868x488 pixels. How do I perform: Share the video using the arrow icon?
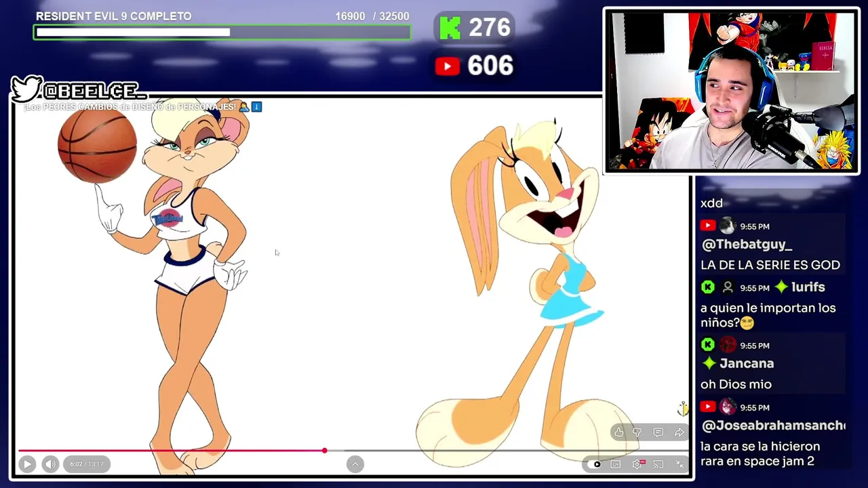(679, 432)
